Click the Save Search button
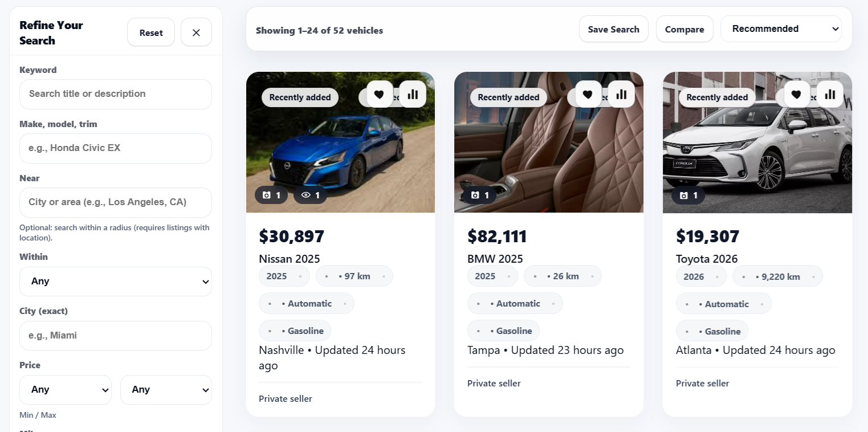Viewport: 868px width, 432px height. 613,29
